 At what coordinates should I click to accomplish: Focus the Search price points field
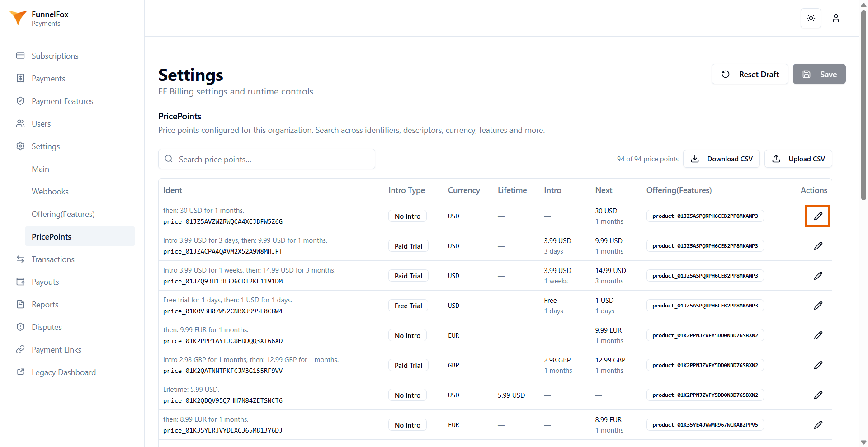tap(267, 159)
